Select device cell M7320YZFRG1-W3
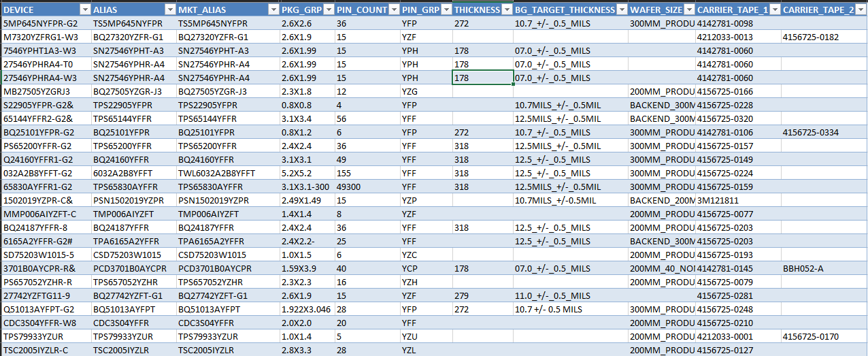Image resolution: width=868 pixels, height=356 pixels. pos(46,37)
